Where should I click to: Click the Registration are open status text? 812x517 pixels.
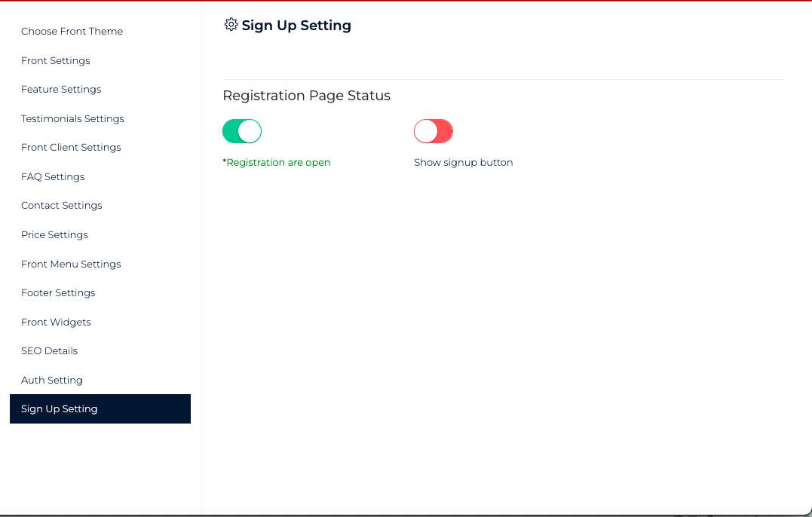tap(277, 163)
